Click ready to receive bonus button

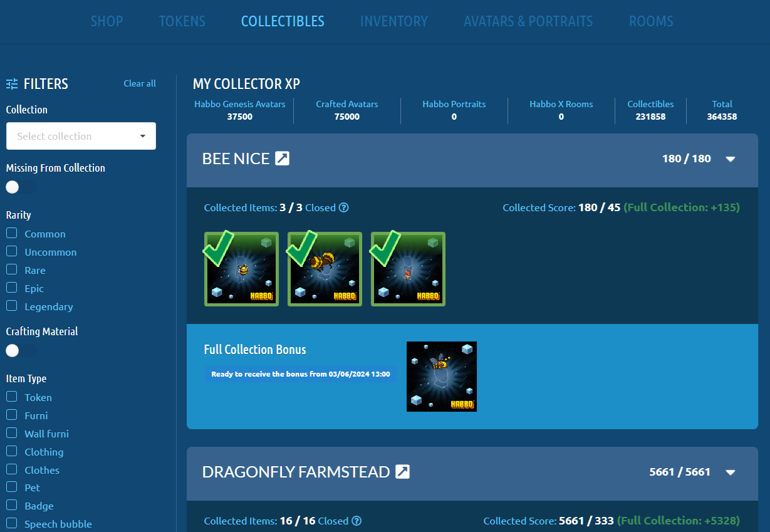300,374
